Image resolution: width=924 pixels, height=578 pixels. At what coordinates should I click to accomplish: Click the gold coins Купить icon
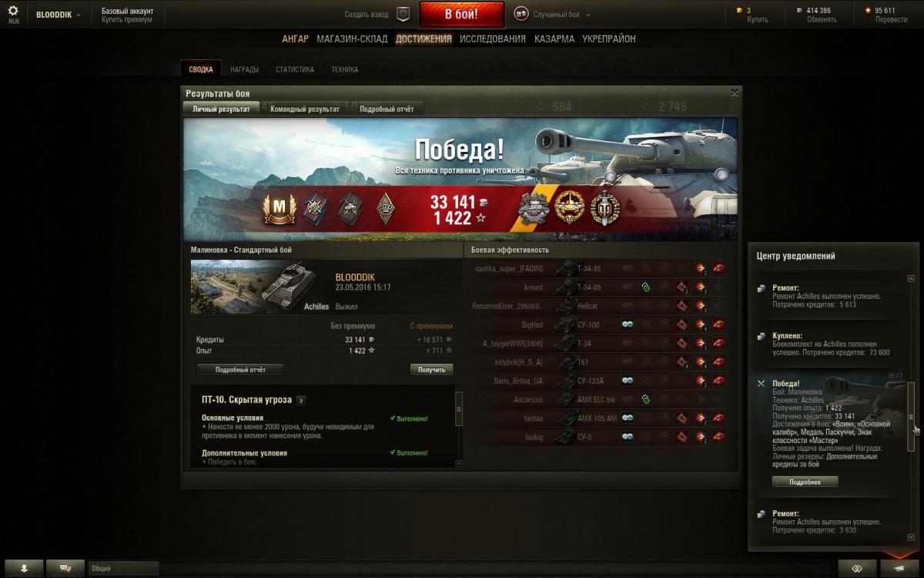coord(740,11)
